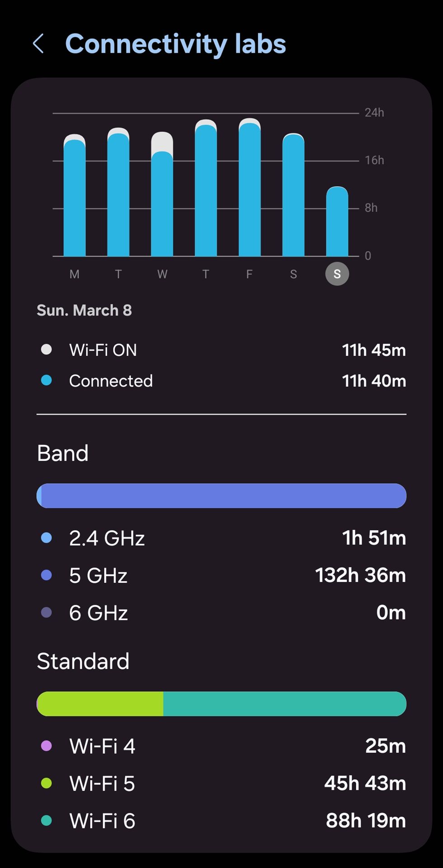Tap the green Wi-Fi 5 legend dot

click(46, 783)
